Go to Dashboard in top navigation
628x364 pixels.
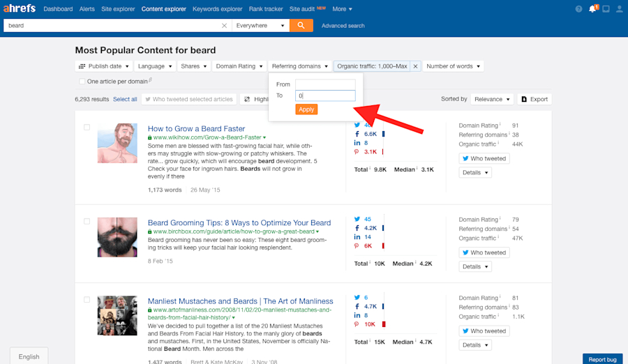tap(58, 9)
